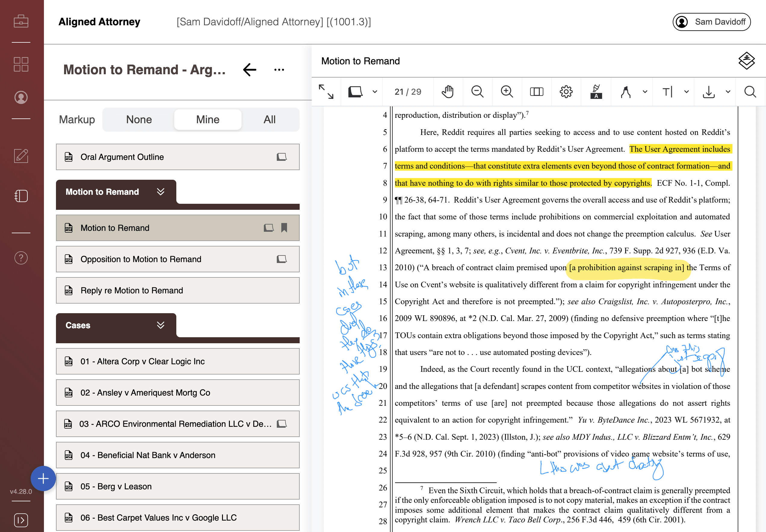
Task: Toggle the side-by-side page view icon
Action: pyautogui.click(x=536, y=92)
